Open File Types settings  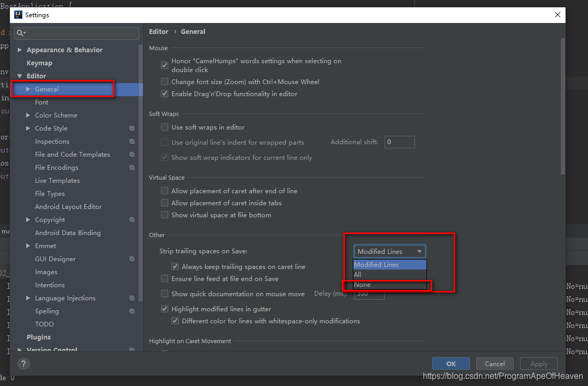[x=50, y=194]
